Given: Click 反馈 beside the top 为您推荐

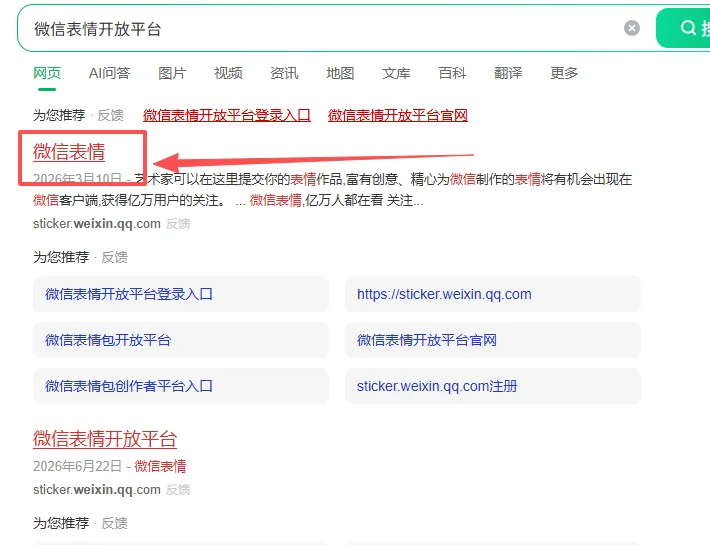Looking at the screenshot, I should click(110, 115).
